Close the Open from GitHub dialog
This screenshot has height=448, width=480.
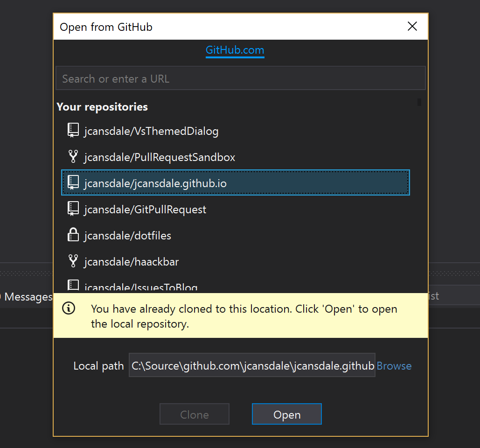coord(412,26)
